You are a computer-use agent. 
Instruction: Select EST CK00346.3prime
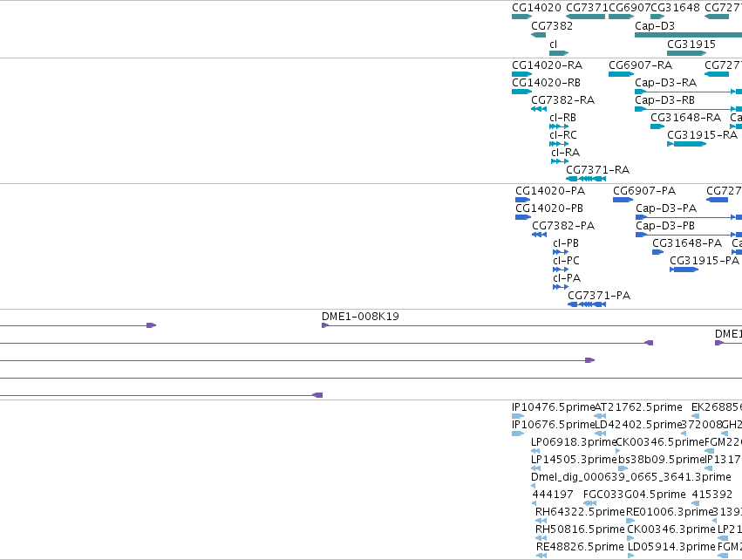pos(630,538)
